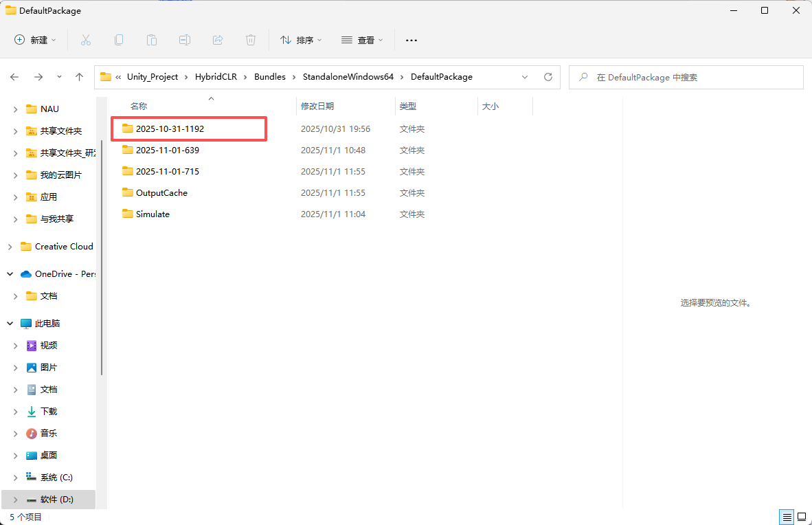Viewport: 812px width, 525px height.
Task: Select folder 2025-11-01-715
Action: (x=167, y=171)
